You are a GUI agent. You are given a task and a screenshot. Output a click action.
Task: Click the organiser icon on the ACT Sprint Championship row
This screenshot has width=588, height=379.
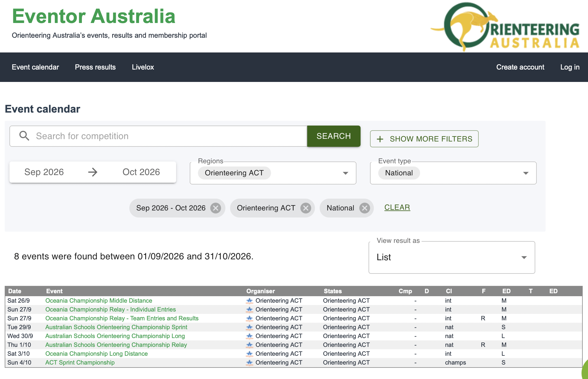(x=250, y=362)
